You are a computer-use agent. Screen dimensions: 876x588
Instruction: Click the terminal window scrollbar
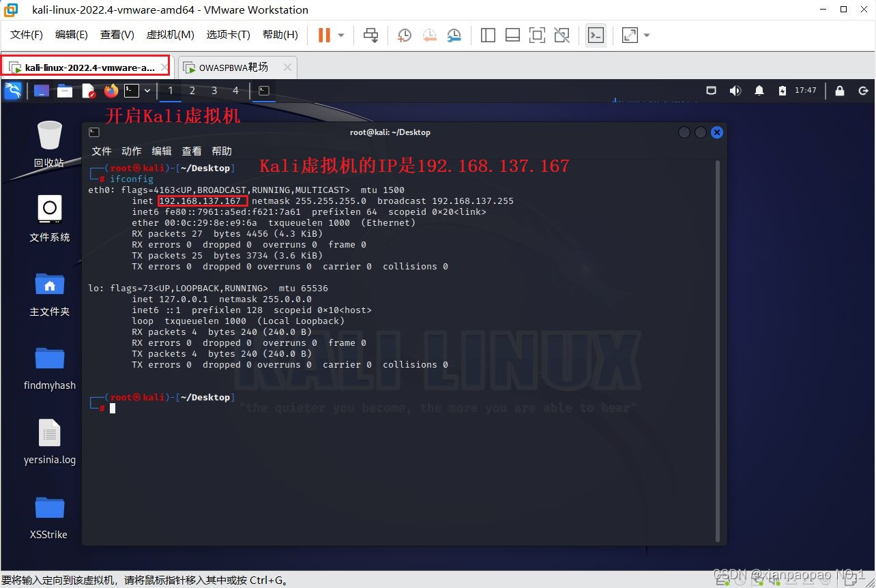(717, 350)
